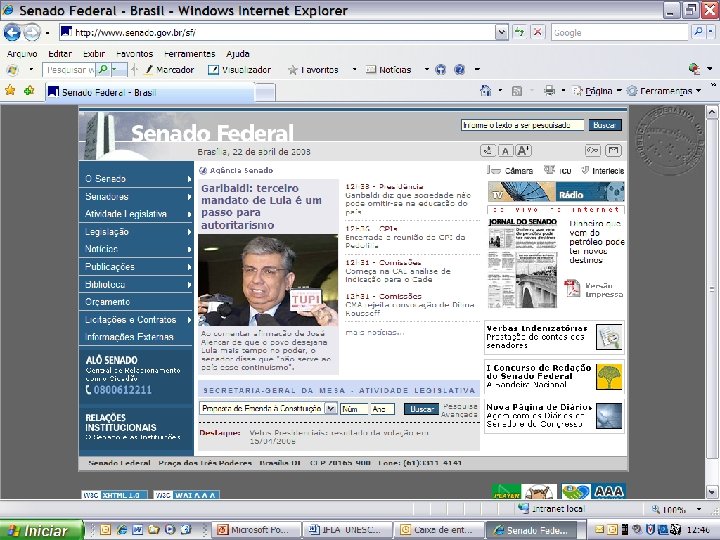Open the Editar menu
This screenshot has width=720, height=540.
60,54
